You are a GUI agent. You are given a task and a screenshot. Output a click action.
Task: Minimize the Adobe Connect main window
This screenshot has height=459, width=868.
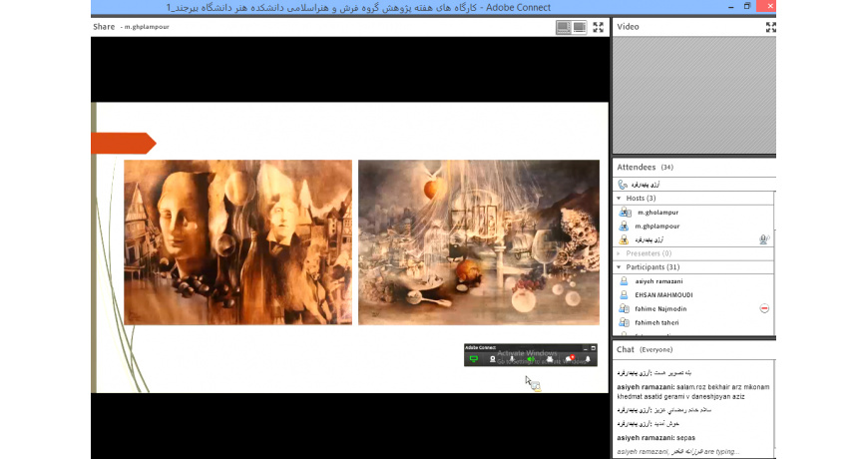(x=730, y=7)
